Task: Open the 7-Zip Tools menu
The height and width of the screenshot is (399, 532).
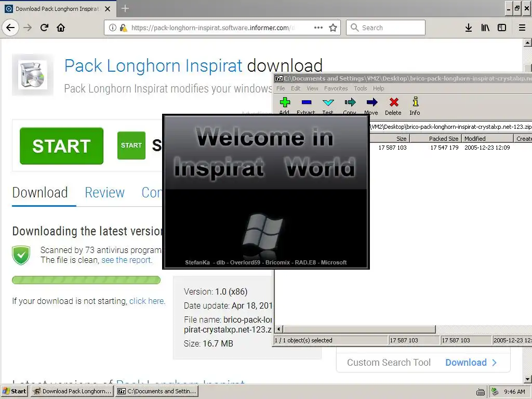Action: click(x=361, y=88)
